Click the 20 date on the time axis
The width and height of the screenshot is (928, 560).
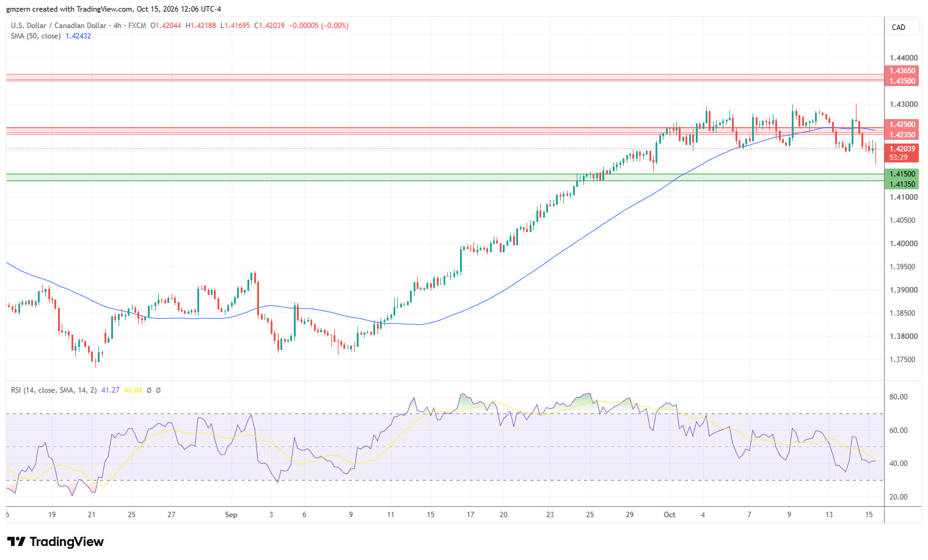point(503,515)
